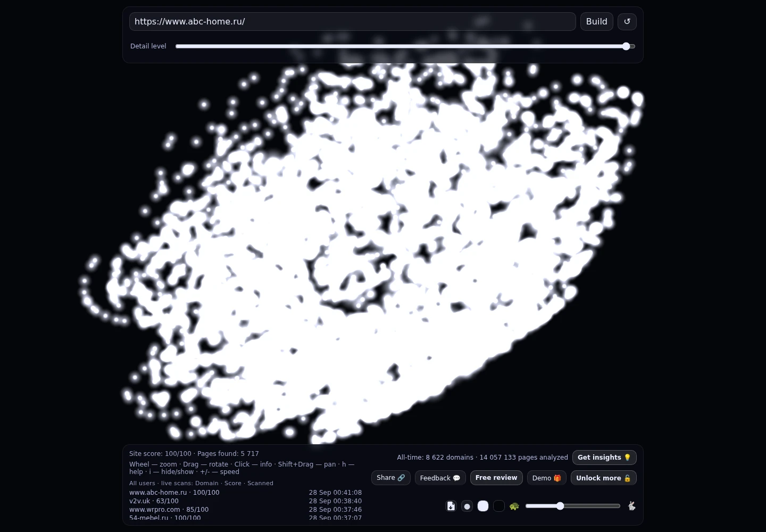Adjust the Detail level slider
The height and width of the screenshot is (532, 766).
pos(405,46)
